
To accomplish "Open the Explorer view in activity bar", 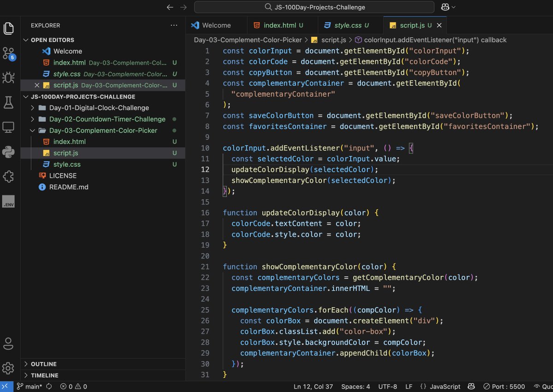I will tap(8, 28).
